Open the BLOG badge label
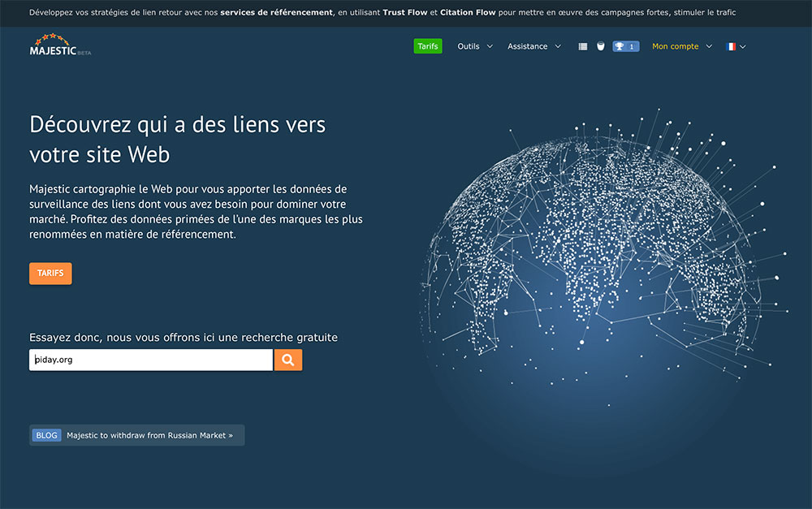Image resolution: width=812 pixels, height=509 pixels. pyautogui.click(x=46, y=435)
